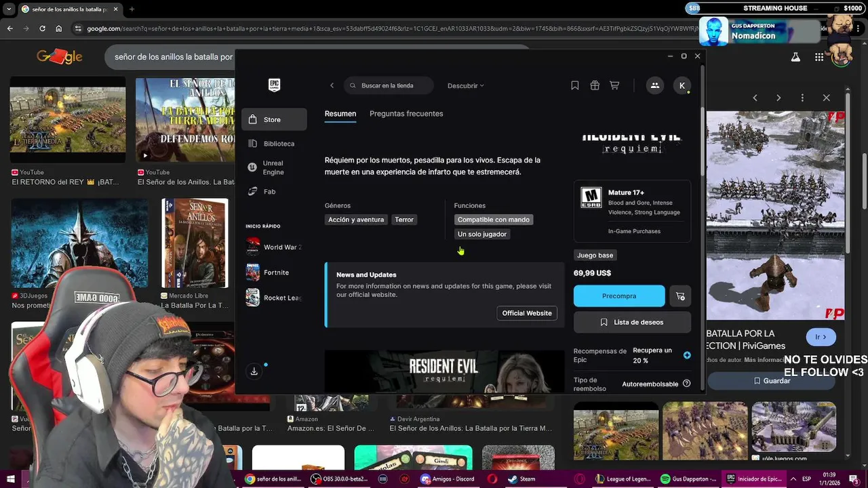Viewport: 868px width, 488px height.
Task: Click the Google apps grid icon
Action: [x=819, y=58]
